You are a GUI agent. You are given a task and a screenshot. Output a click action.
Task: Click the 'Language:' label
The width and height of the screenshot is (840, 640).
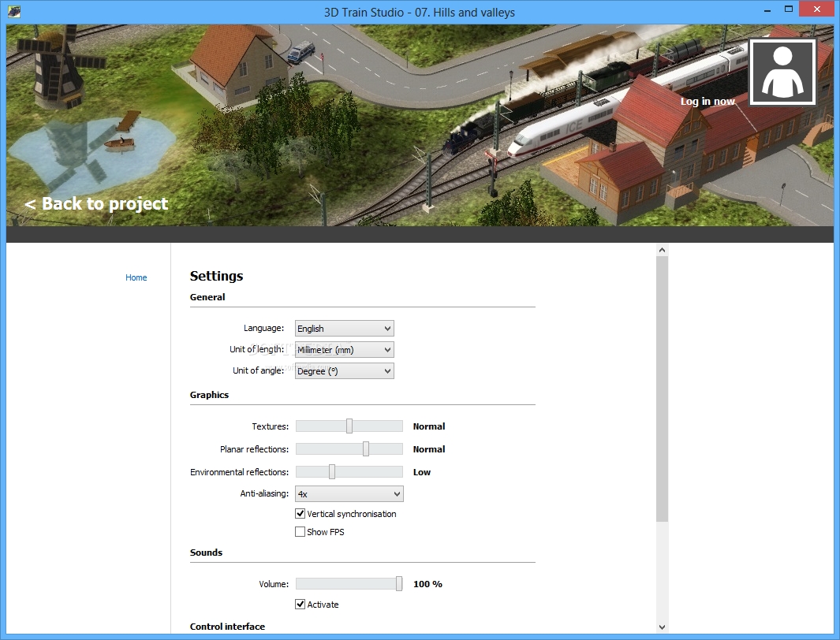[x=263, y=328]
